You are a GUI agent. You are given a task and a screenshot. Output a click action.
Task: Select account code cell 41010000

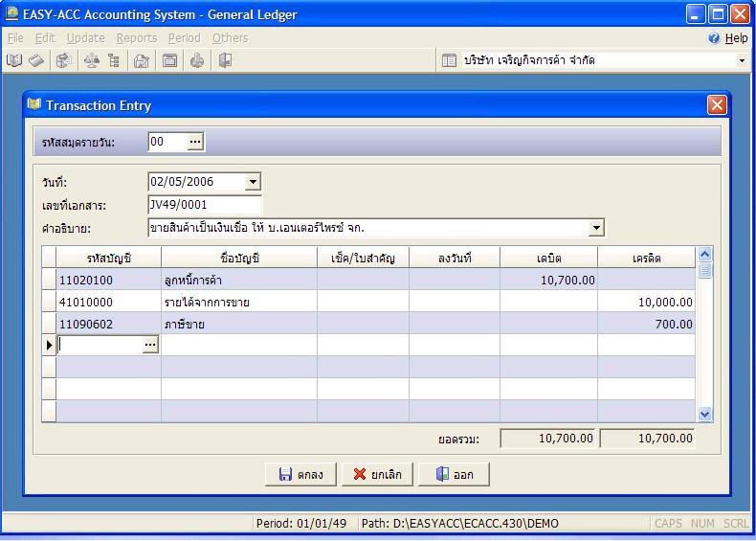[x=108, y=303]
